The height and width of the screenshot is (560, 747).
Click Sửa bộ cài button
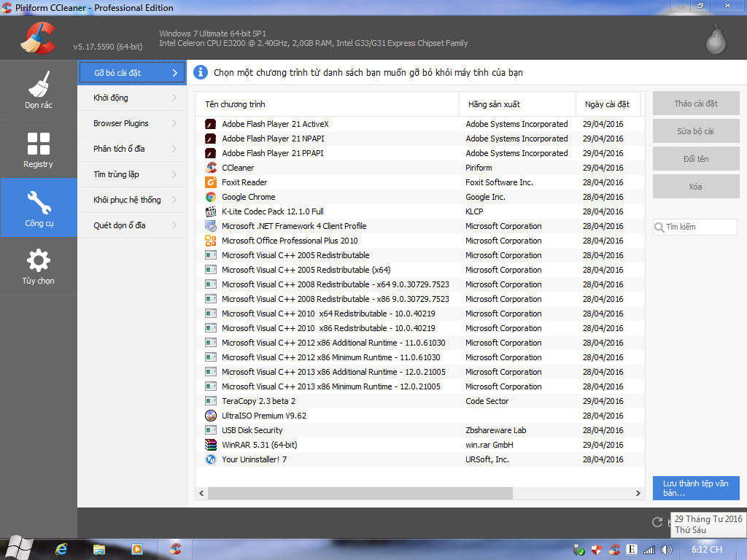(695, 131)
